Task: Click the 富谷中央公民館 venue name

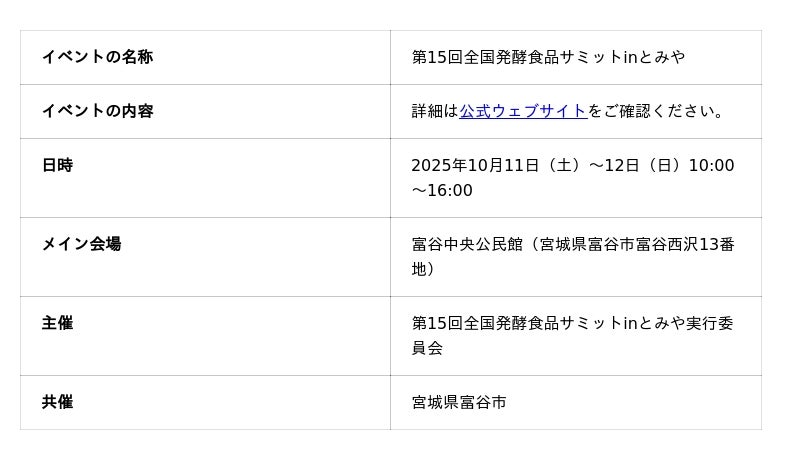Action: coord(467,244)
